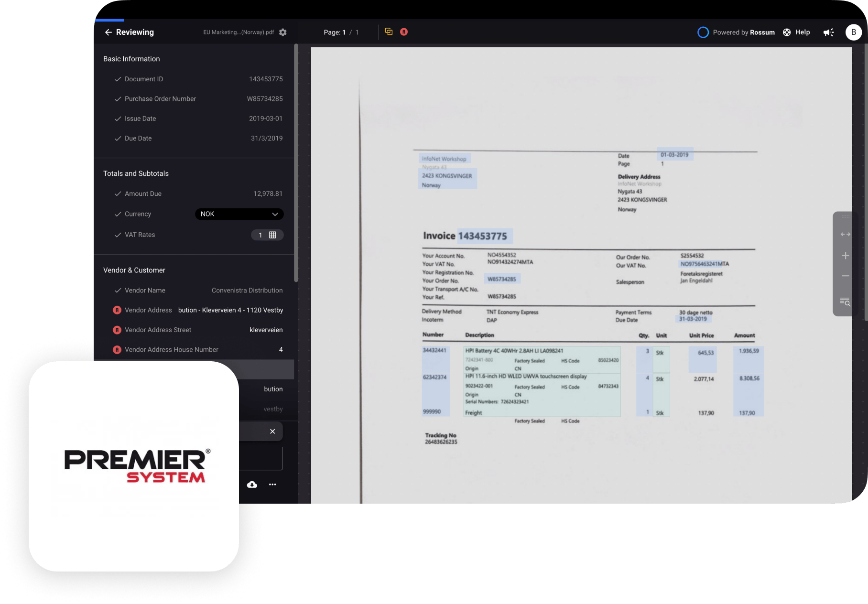Viewport: 868px width, 604px height.
Task: Click the sidebar vertical scrollbar
Action: [296, 162]
